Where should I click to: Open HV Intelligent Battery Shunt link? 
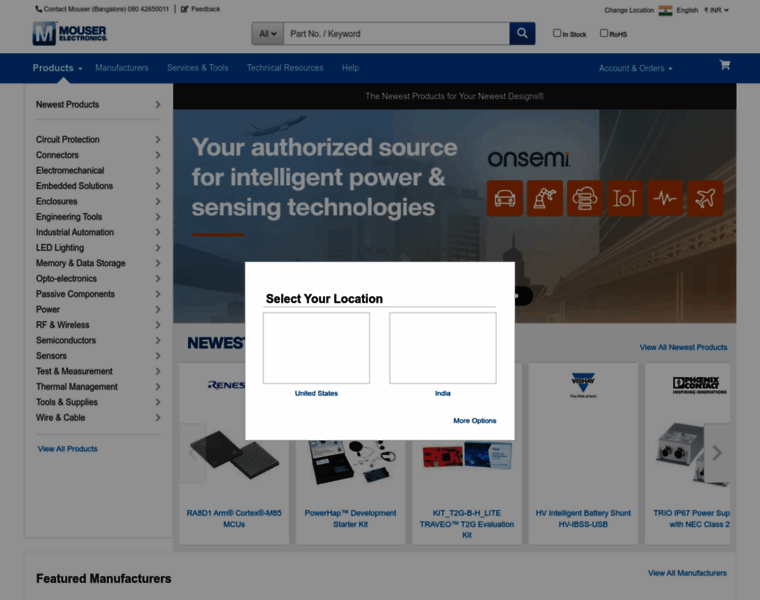coord(583,519)
